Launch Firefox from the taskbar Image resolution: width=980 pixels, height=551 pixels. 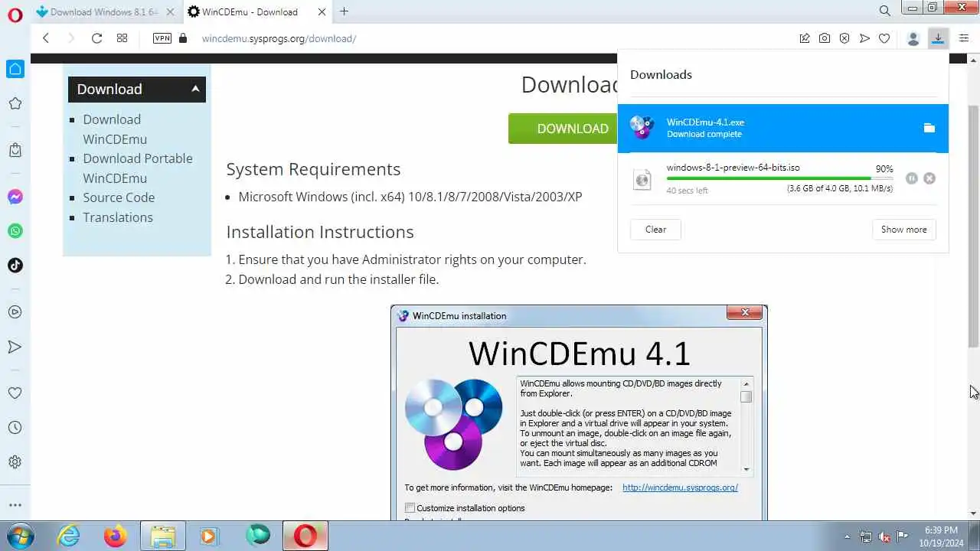point(116,536)
